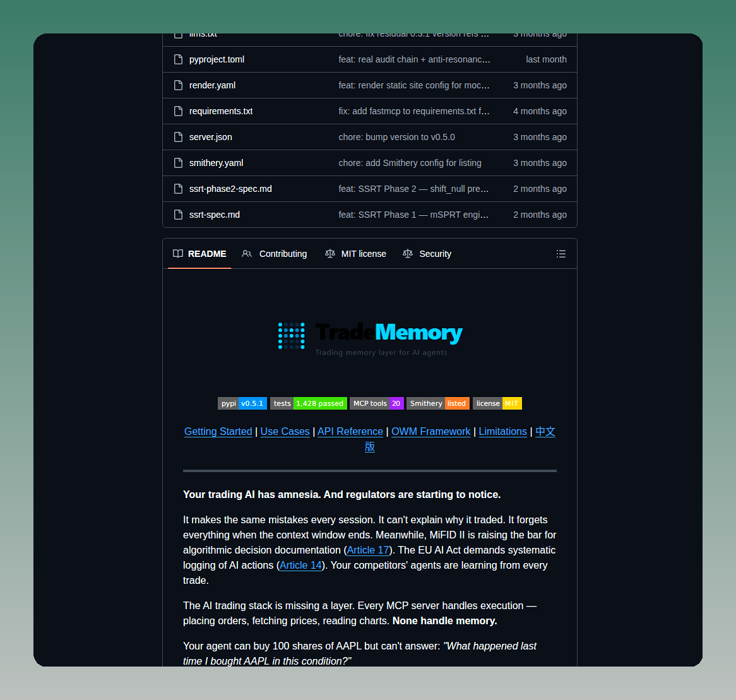This screenshot has height=700, width=736.
Task: Open the OWM Framework link
Action: coord(431,432)
